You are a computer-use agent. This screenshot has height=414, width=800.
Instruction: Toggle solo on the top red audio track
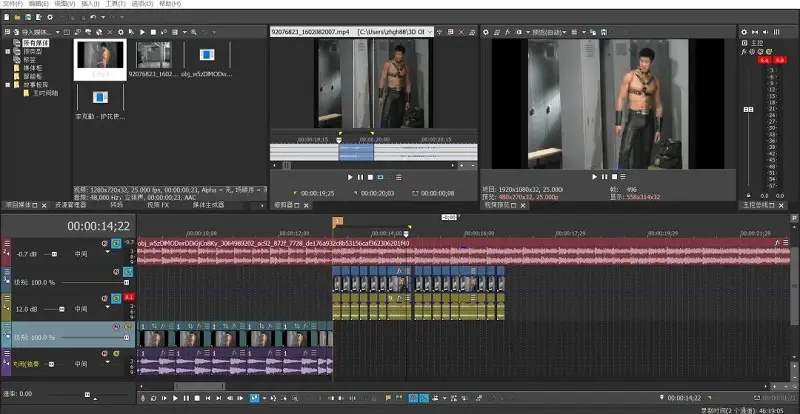pyautogui.click(x=116, y=243)
